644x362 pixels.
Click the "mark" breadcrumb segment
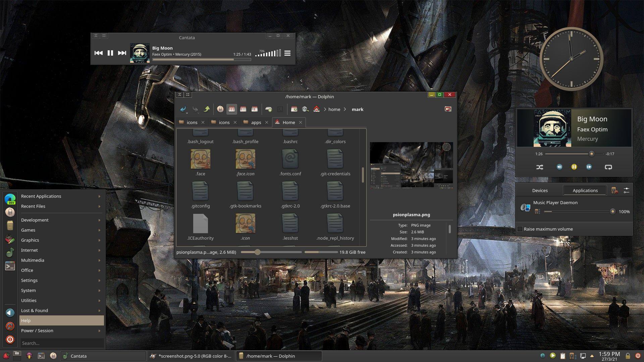[358, 109]
